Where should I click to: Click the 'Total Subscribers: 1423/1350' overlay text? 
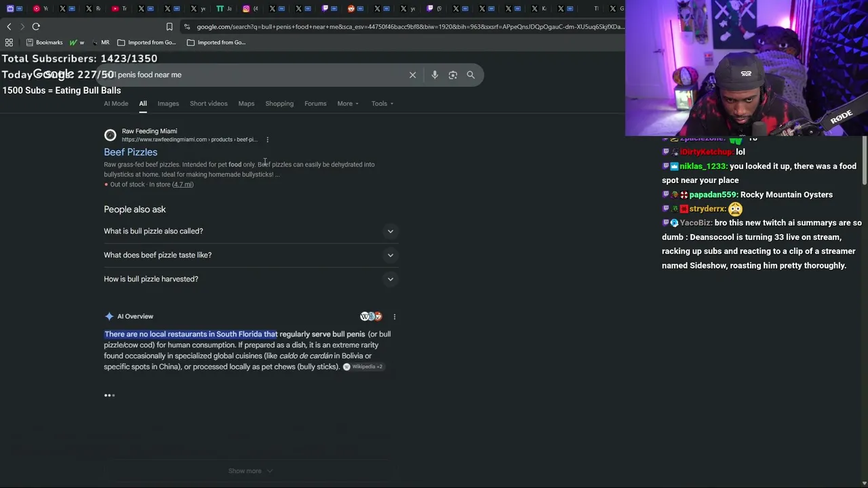pyautogui.click(x=79, y=59)
